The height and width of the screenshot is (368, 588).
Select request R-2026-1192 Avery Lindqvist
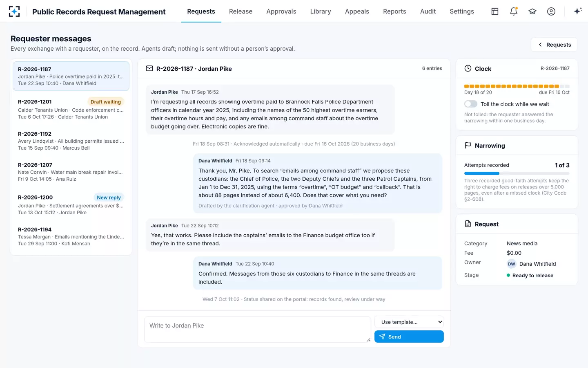71,141
